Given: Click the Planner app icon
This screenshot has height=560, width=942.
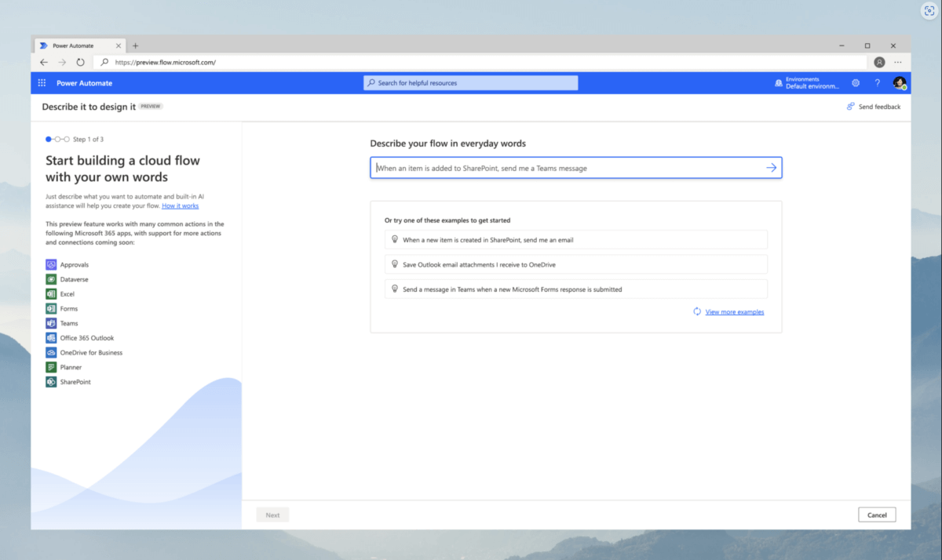Looking at the screenshot, I should [51, 367].
